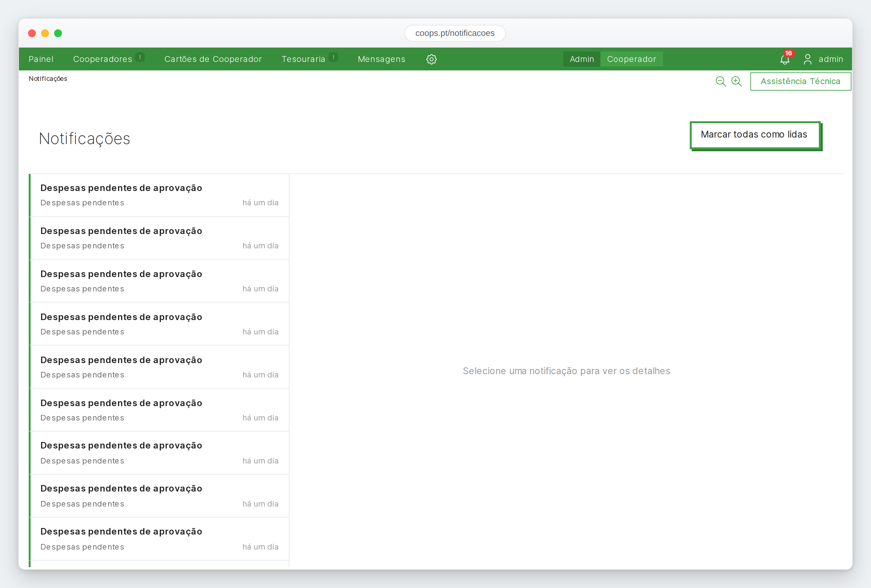This screenshot has height=588, width=871.
Task: Open the Cooperadores menu
Action: 103,59
